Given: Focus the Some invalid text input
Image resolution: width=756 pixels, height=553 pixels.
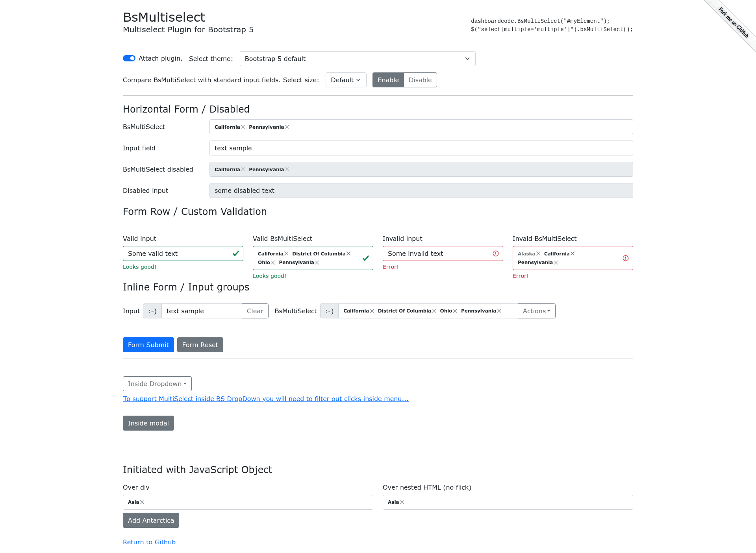Looking at the screenshot, I should pyautogui.click(x=443, y=253).
